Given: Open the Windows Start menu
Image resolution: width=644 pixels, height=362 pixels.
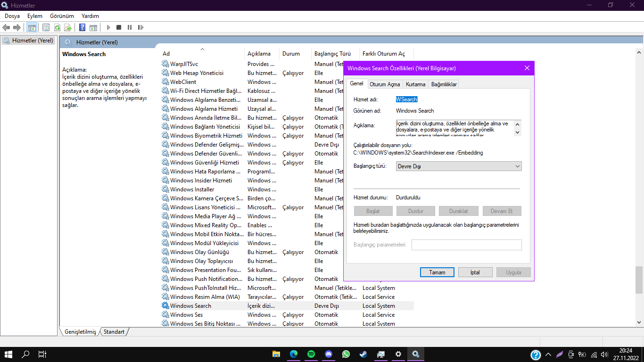Looking at the screenshot, I should coord(8,354).
